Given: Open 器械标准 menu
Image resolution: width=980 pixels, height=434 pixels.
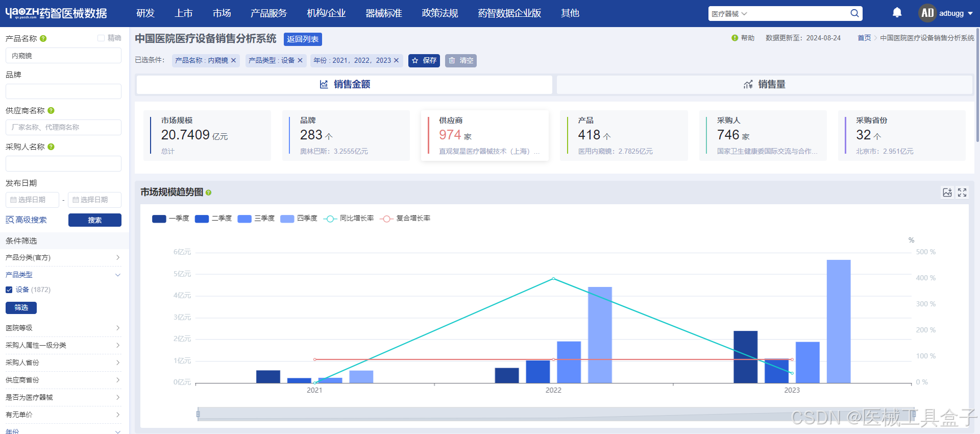Looking at the screenshot, I should 384,13.
